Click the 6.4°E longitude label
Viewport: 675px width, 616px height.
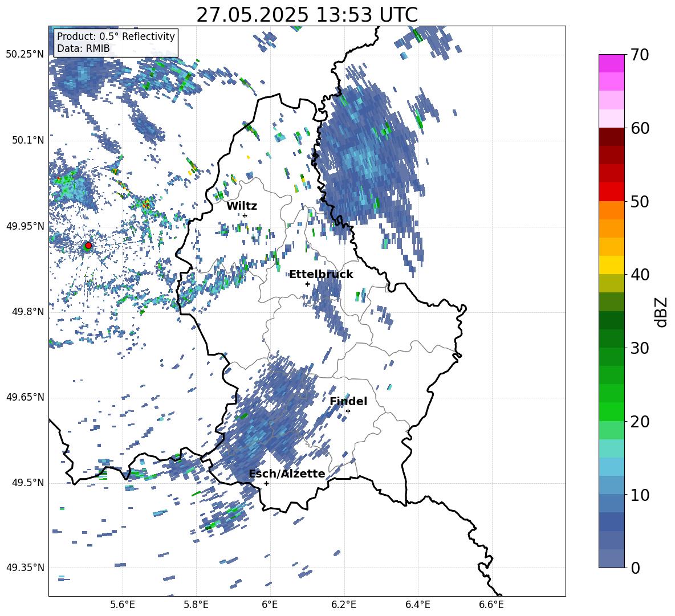(417, 605)
